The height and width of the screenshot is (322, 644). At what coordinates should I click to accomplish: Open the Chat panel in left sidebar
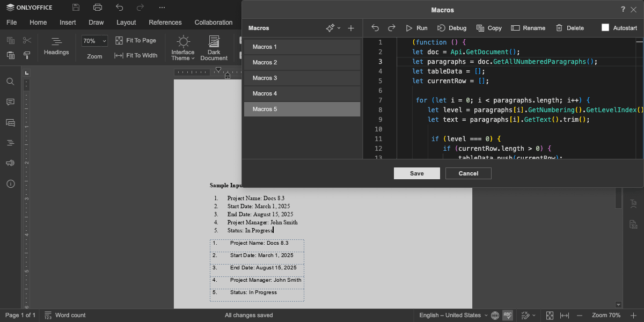point(10,122)
